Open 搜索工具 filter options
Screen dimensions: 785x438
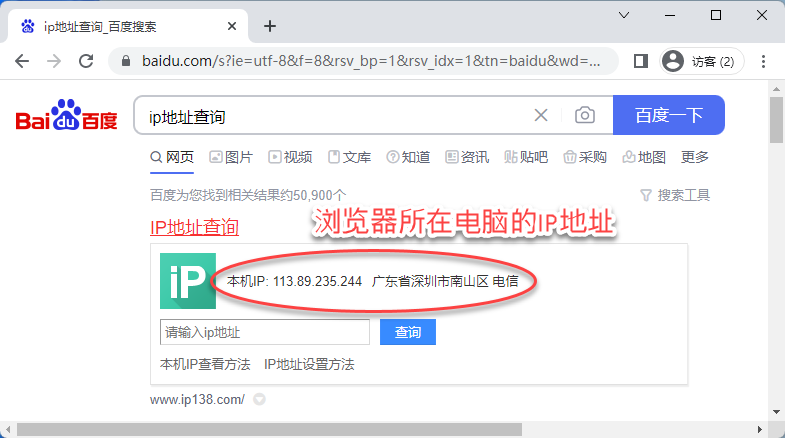(x=675, y=195)
